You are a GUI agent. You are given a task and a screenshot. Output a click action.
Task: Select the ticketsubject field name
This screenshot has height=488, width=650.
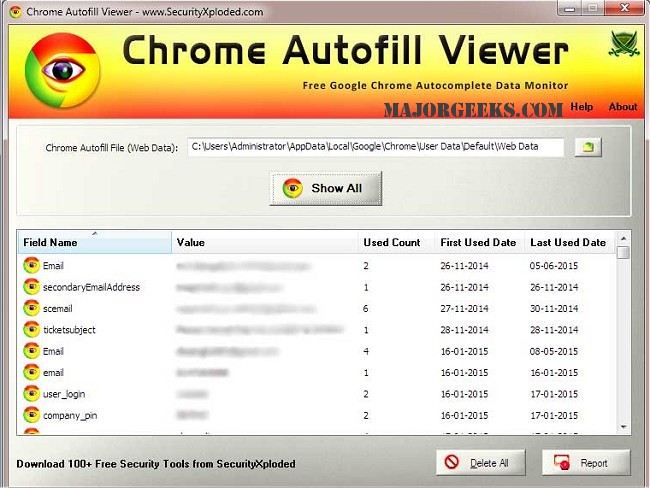tap(69, 330)
